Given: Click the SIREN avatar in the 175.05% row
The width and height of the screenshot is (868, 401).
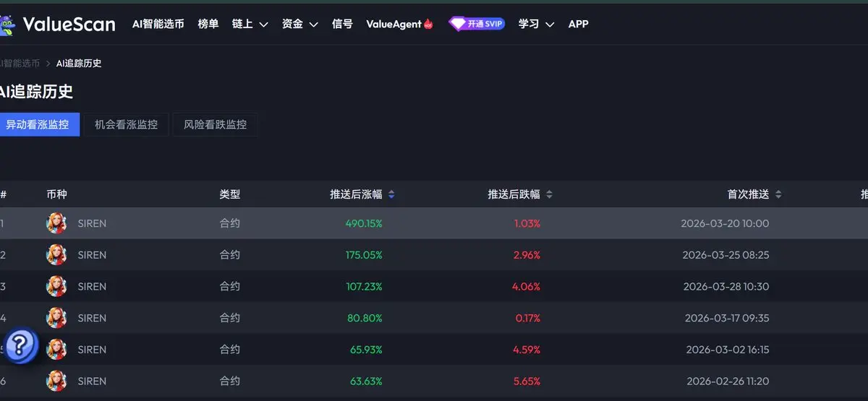Looking at the screenshot, I should [56, 255].
